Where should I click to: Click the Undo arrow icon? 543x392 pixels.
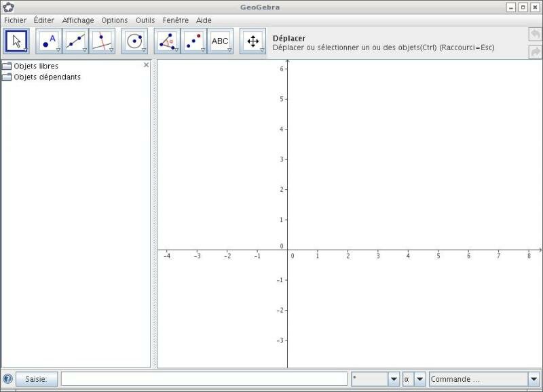pos(536,35)
